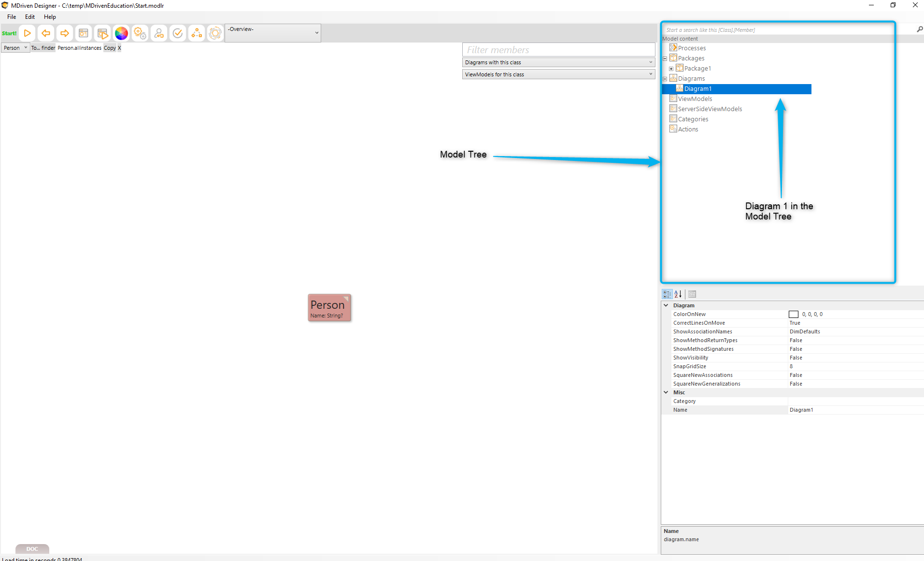924x561 pixels.
Task: Click the orange play triangle toolbar icon
Action: (x=28, y=33)
